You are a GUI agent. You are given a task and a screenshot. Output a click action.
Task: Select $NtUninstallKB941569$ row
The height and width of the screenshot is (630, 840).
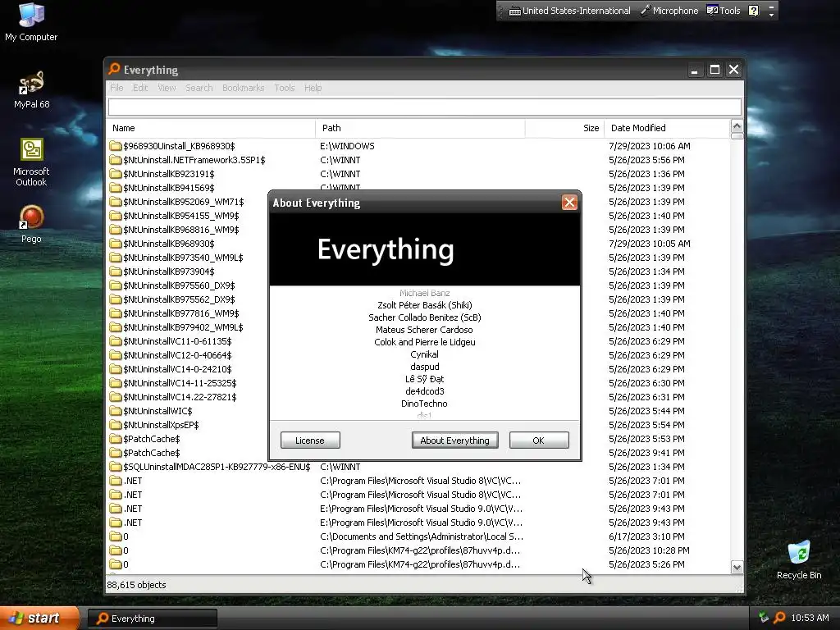coord(168,188)
